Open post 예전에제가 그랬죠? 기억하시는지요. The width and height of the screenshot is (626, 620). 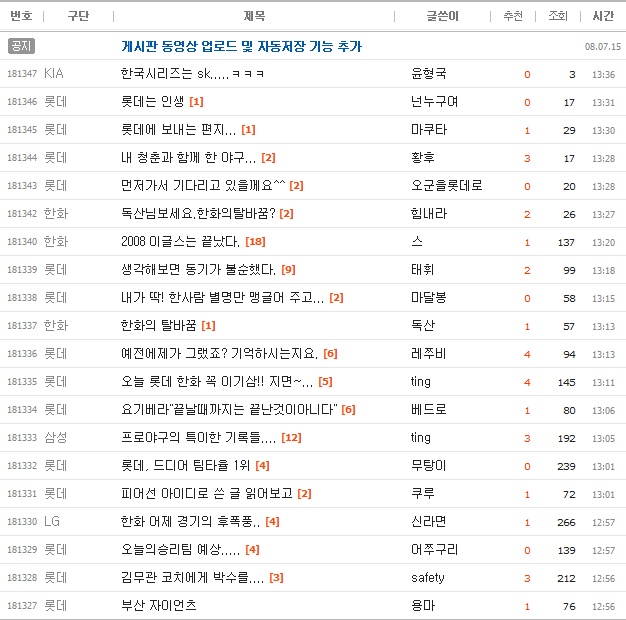[x=220, y=353]
